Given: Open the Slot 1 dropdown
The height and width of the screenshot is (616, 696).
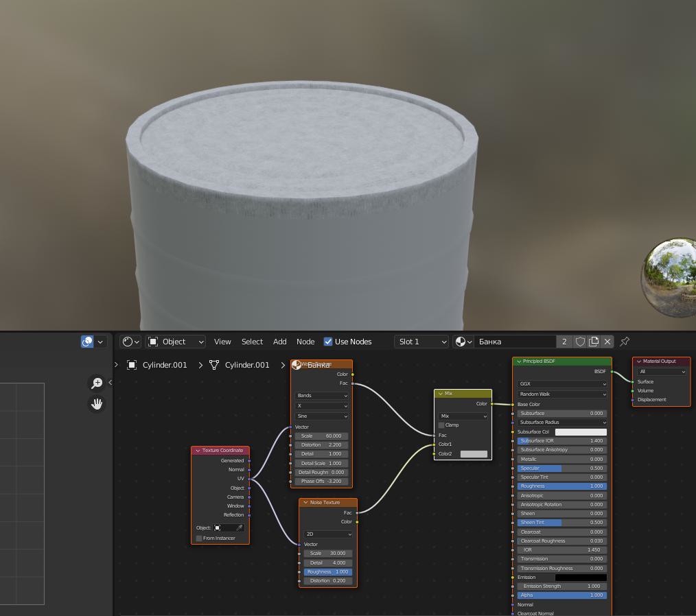Looking at the screenshot, I should (x=421, y=342).
